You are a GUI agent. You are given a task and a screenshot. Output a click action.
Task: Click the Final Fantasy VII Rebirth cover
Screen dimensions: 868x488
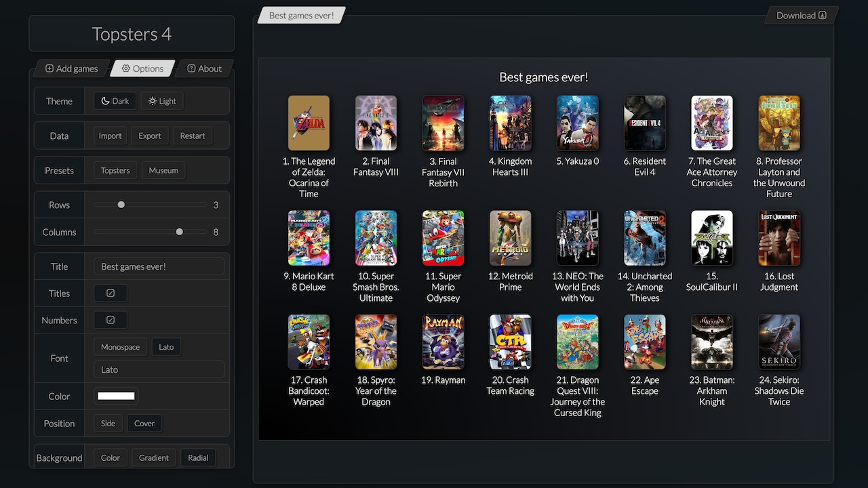[443, 123]
